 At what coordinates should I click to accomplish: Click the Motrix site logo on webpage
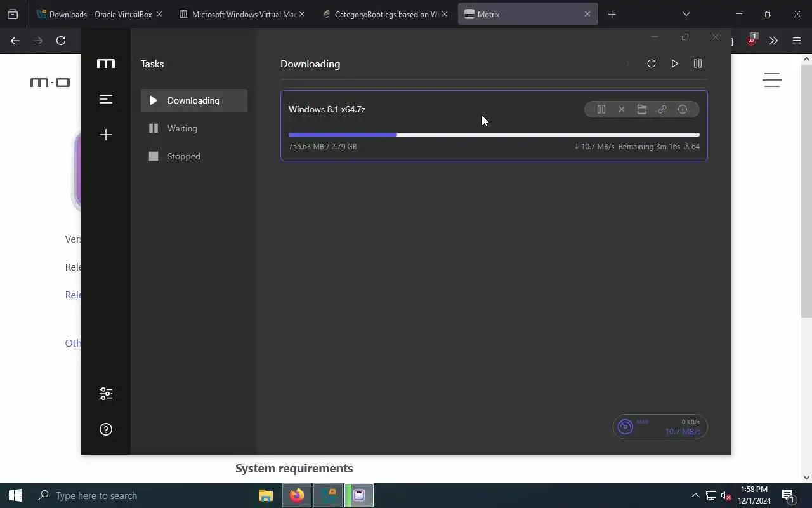tap(50, 83)
